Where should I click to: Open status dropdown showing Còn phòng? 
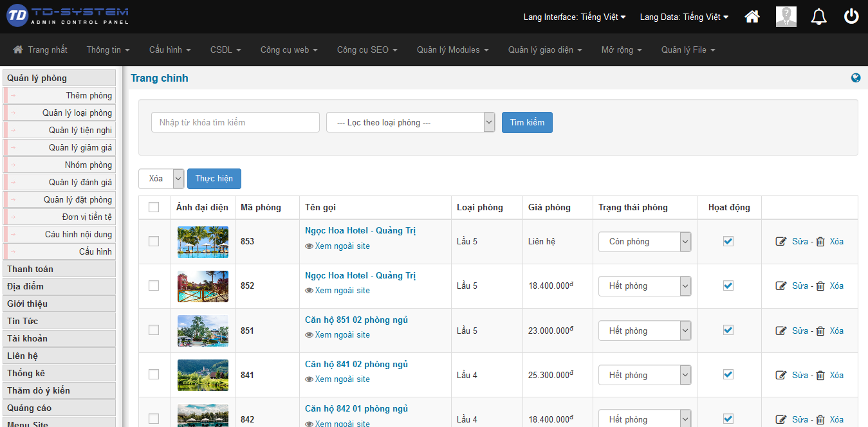(x=644, y=242)
